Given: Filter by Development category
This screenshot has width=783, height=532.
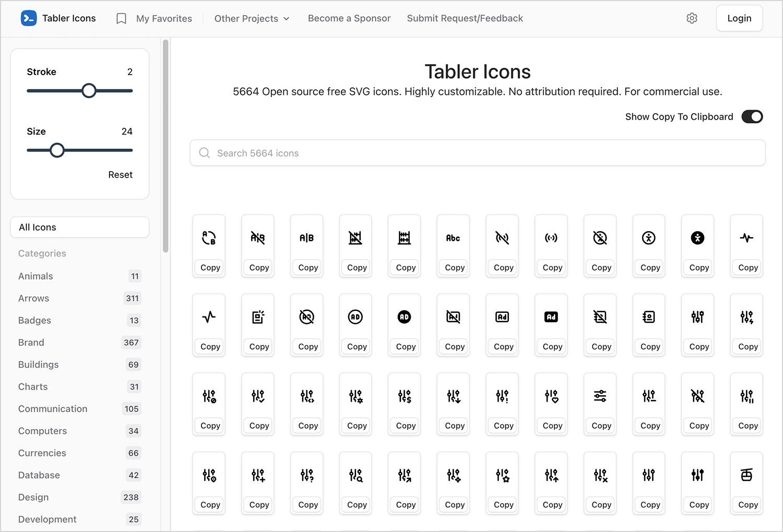Looking at the screenshot, I should coord(80,519).
